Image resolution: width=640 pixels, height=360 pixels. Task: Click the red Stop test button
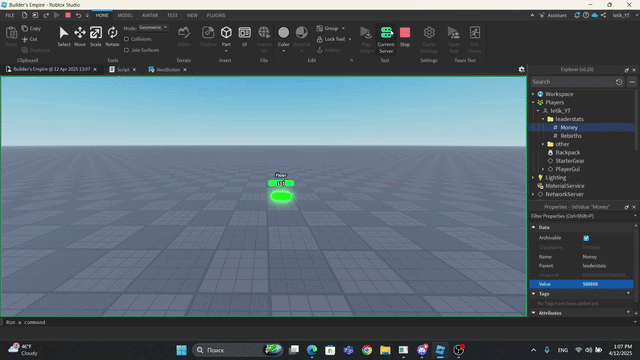click(405, 32)
